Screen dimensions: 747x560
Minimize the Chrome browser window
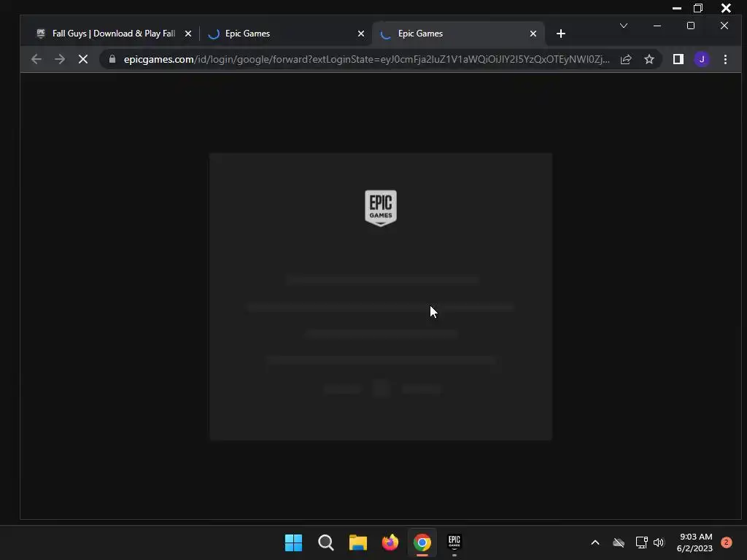(657, 26)
